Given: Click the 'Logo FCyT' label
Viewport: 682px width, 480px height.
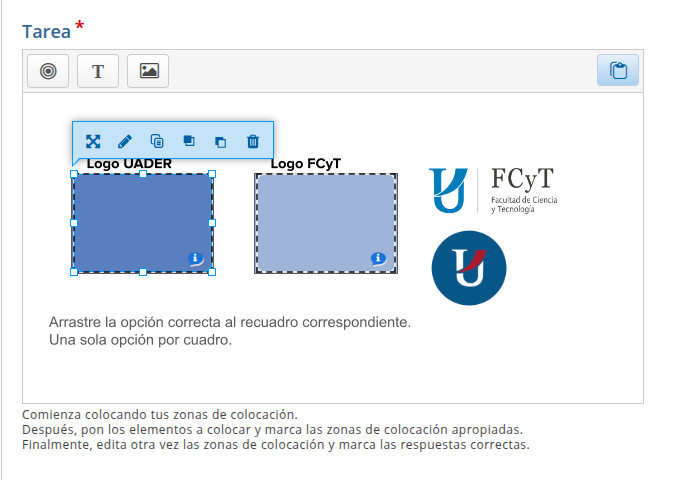Looking at the screenshot, I should 306,164.
